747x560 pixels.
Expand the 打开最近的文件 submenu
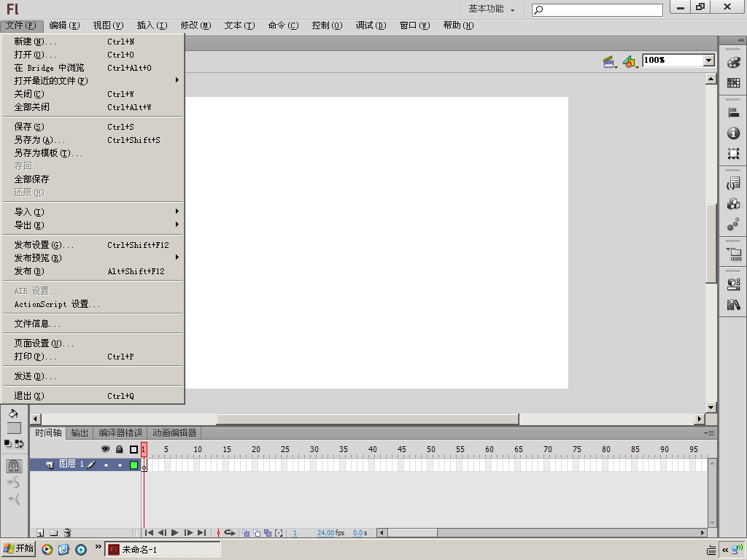point(93,80)
